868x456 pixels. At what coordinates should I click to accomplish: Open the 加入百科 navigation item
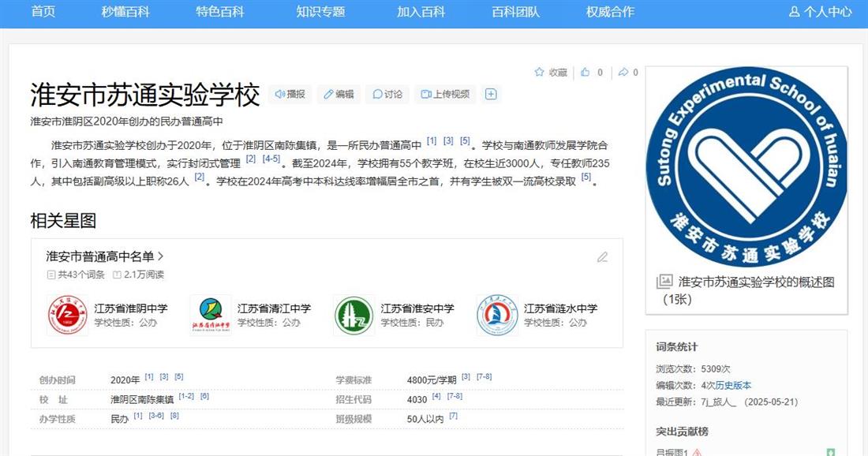[x=421, y=12]
